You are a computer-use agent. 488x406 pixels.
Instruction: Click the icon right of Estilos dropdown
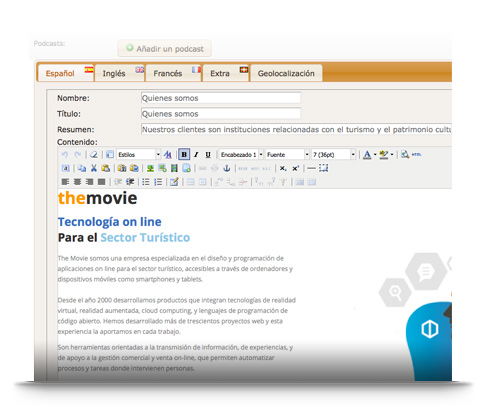(x=168, y=155)
